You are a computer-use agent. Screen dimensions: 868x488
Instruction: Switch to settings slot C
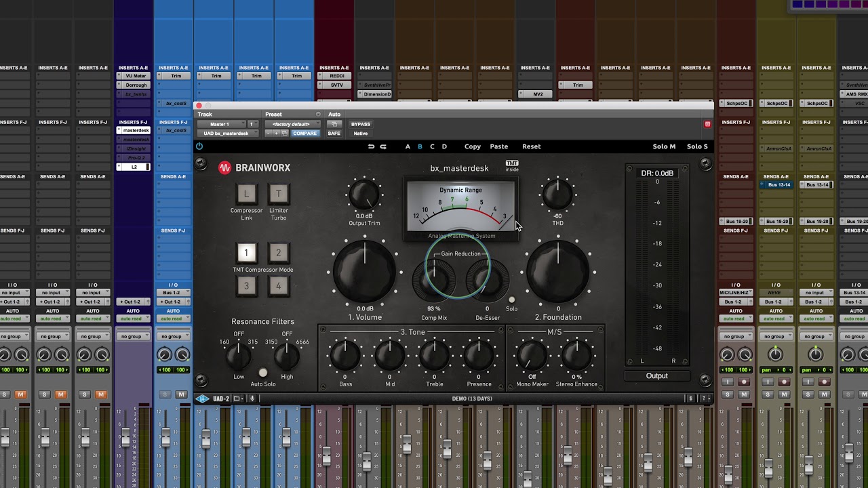click(432, 146)
